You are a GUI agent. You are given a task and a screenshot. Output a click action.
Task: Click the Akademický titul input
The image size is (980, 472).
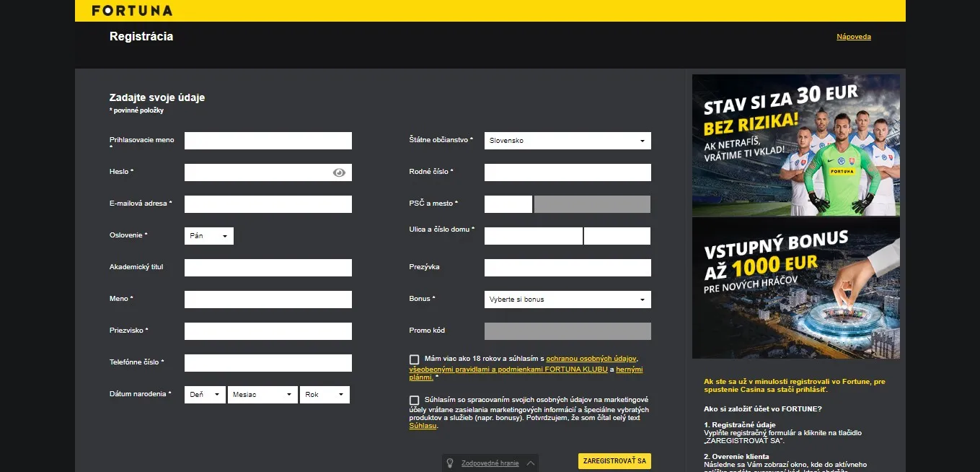(268, 268)
